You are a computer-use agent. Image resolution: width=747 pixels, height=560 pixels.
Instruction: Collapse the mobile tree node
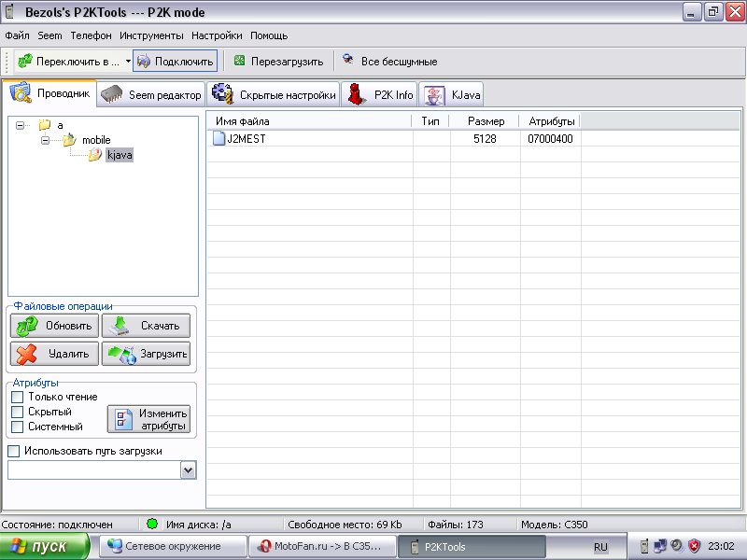[45, 140]
